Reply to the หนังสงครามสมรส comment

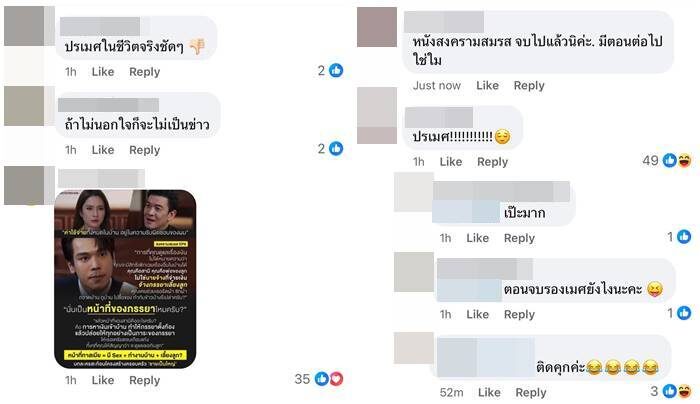pos(529,85)
